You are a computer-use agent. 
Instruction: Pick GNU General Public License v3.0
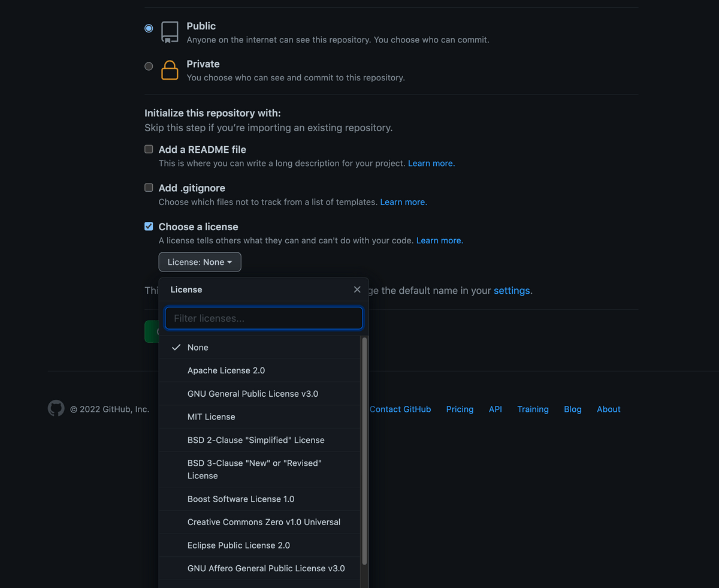pyautogui.click(x=252, y=394)
